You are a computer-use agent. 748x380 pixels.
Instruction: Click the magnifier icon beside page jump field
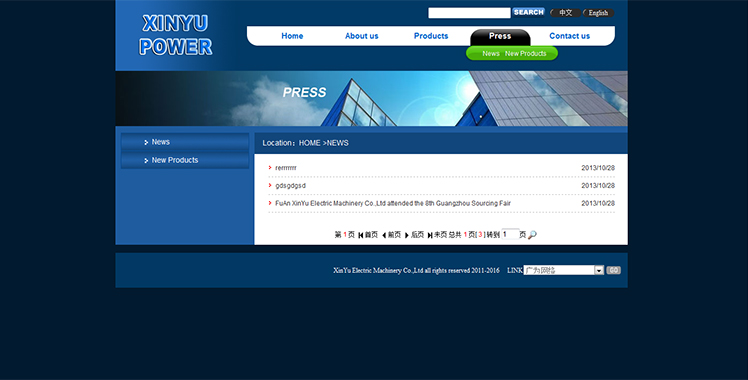532,235
